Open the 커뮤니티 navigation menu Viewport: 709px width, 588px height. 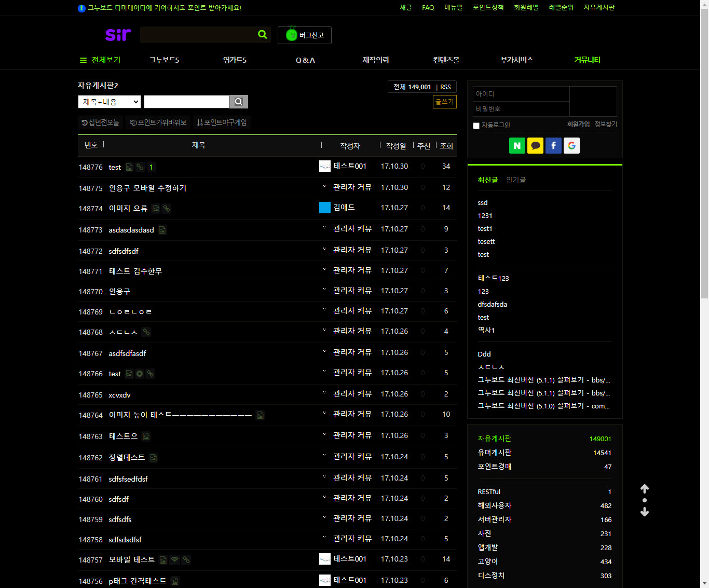click(587, 60)
